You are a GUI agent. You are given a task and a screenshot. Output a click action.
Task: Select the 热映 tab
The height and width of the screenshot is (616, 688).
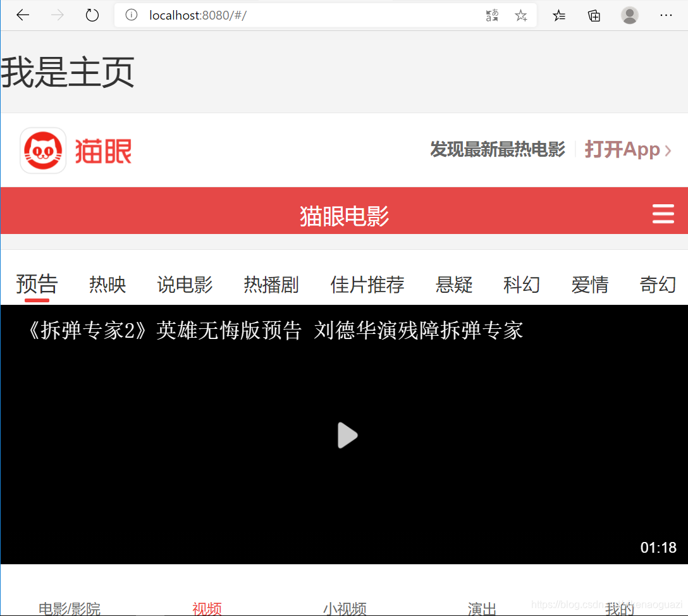click(107, 285)
